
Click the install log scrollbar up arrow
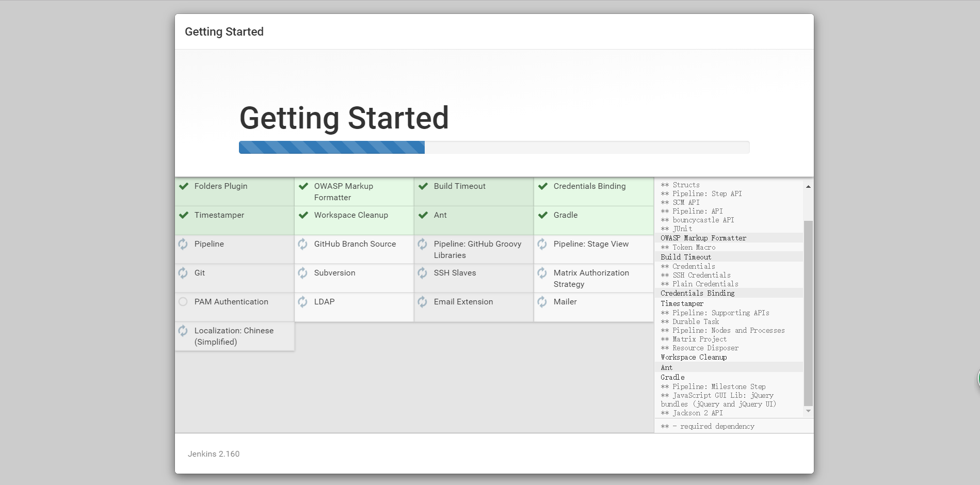pyautogui.click(x=808, y=187)
